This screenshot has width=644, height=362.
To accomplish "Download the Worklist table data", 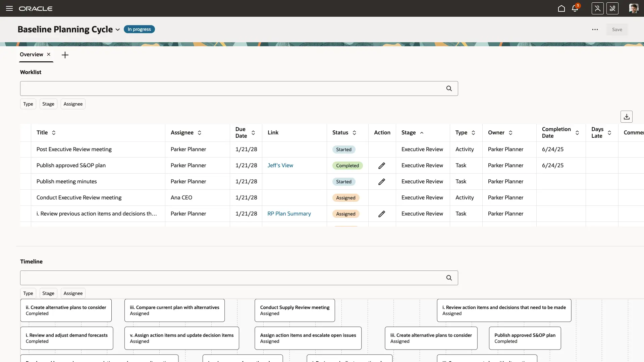I will [627, 117].
